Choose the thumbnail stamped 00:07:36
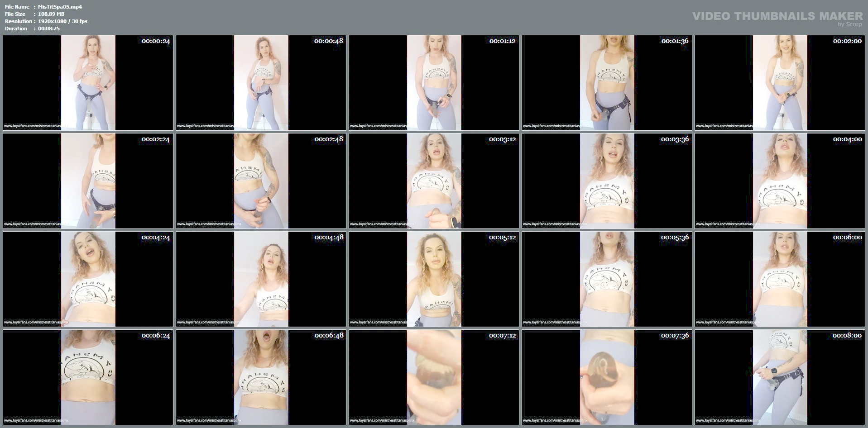The height and width of the screenshot is (428, 868). click(x=607, y=377)
